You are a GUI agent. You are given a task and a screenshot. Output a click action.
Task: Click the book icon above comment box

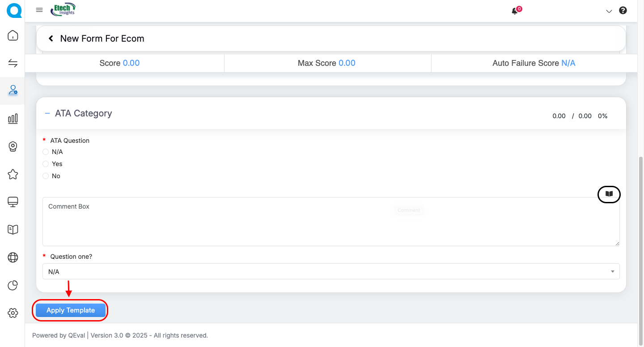[609, 194]
